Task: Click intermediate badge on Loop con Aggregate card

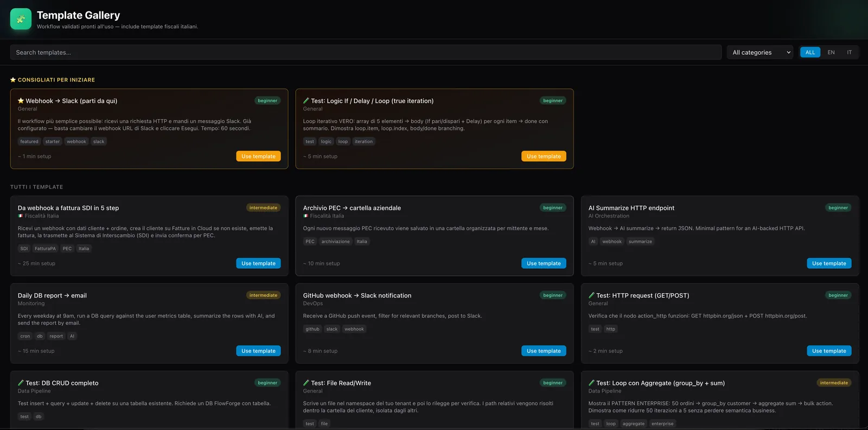Action: click(834, 383)
